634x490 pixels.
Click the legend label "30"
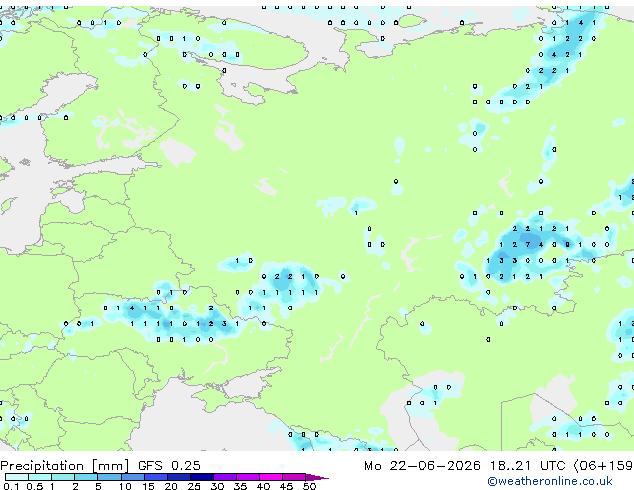tap(217, 486)
